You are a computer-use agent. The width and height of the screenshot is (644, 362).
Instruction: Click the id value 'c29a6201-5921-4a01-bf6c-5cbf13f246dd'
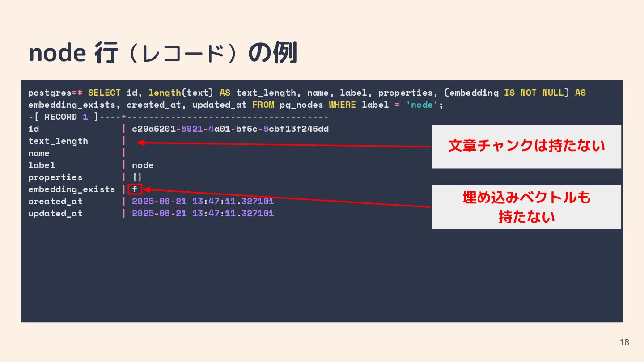point(230,129)
